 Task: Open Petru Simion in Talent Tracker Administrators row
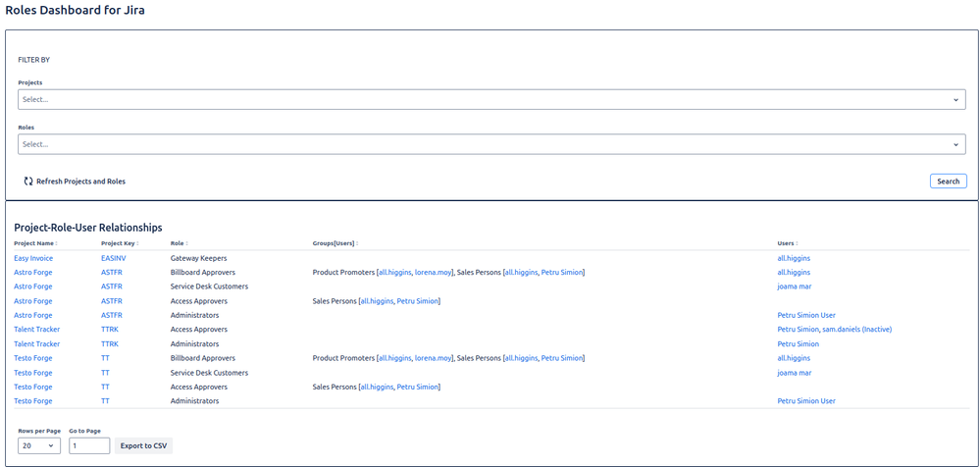(x=799, y=343)
